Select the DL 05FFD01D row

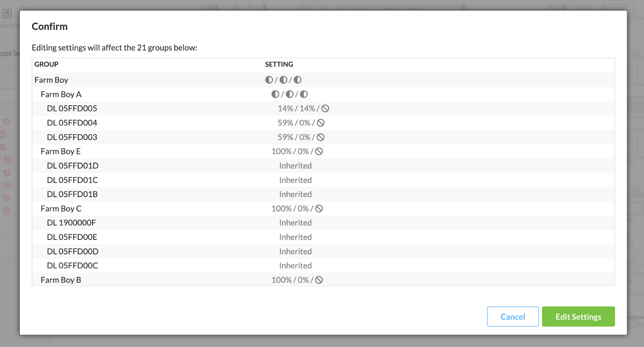pos(72,166)
